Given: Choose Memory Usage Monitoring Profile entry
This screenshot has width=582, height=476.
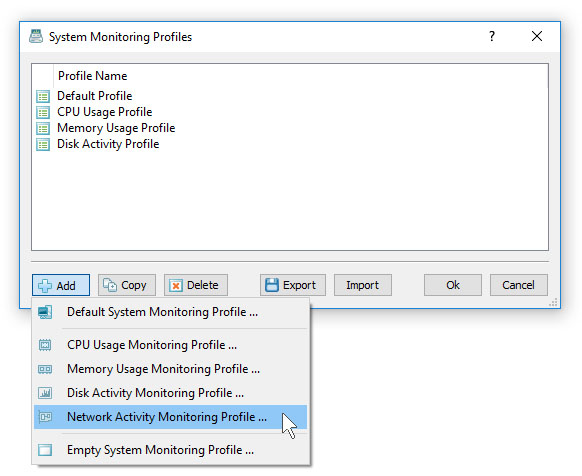Looking at the screenshot, I should pyautogui.click(x=171, y=369).
